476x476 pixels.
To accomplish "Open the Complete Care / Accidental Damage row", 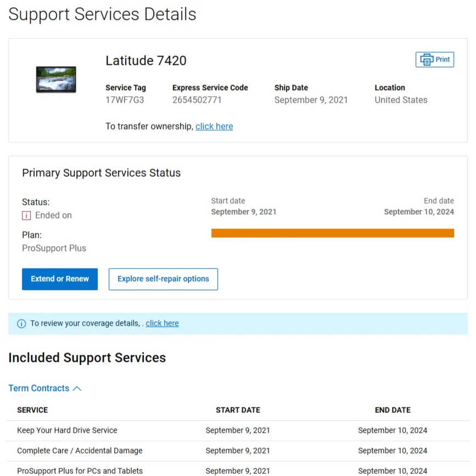I will (80, 450).
